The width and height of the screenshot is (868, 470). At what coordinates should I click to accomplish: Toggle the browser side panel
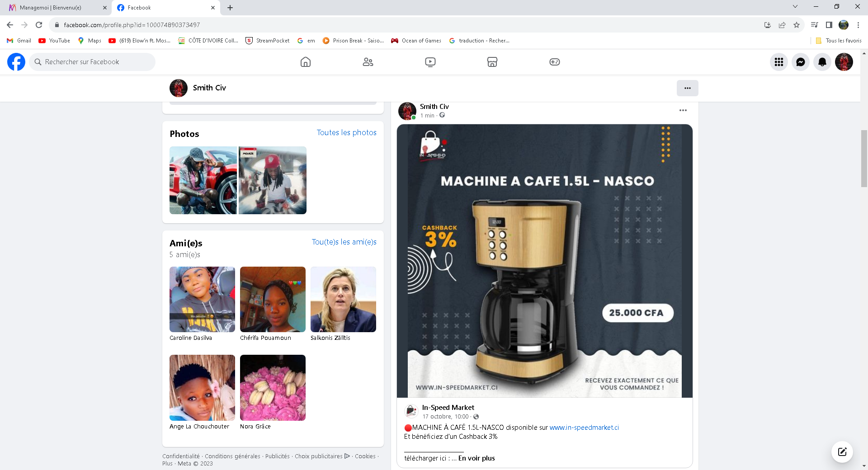(x=829, y=25)
